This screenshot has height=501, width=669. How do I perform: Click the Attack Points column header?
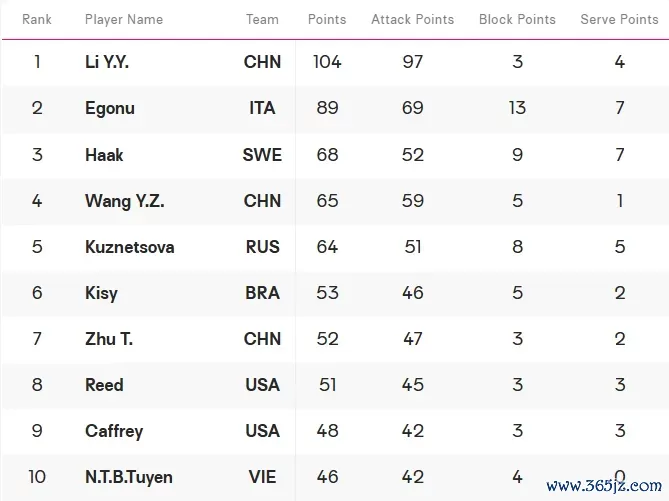412,19
